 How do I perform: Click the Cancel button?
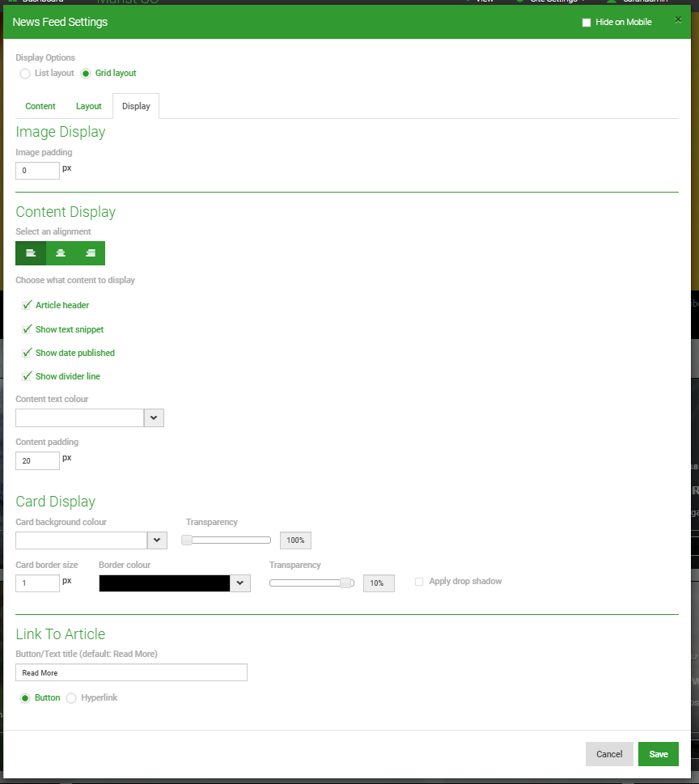609,754
